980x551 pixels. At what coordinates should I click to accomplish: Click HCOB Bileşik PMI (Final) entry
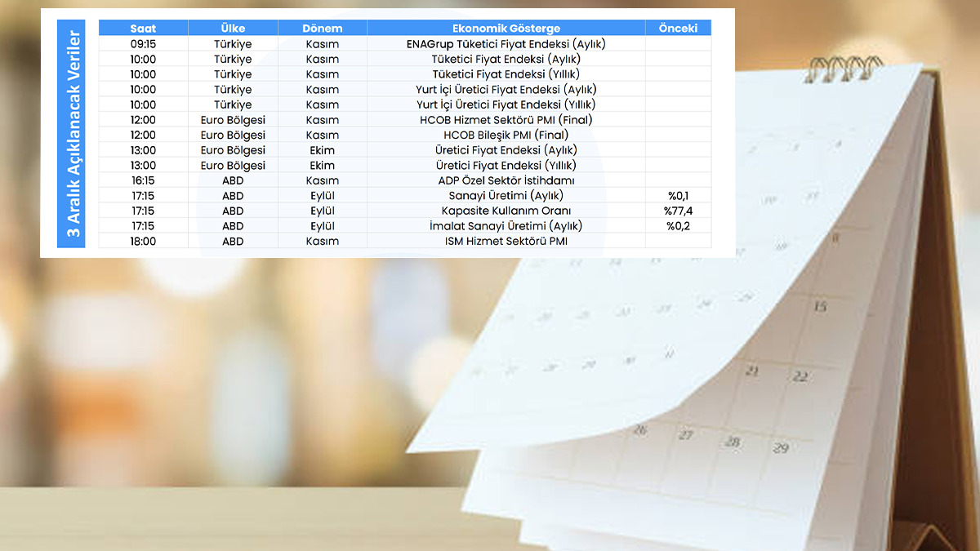click(x=506, y=135)
